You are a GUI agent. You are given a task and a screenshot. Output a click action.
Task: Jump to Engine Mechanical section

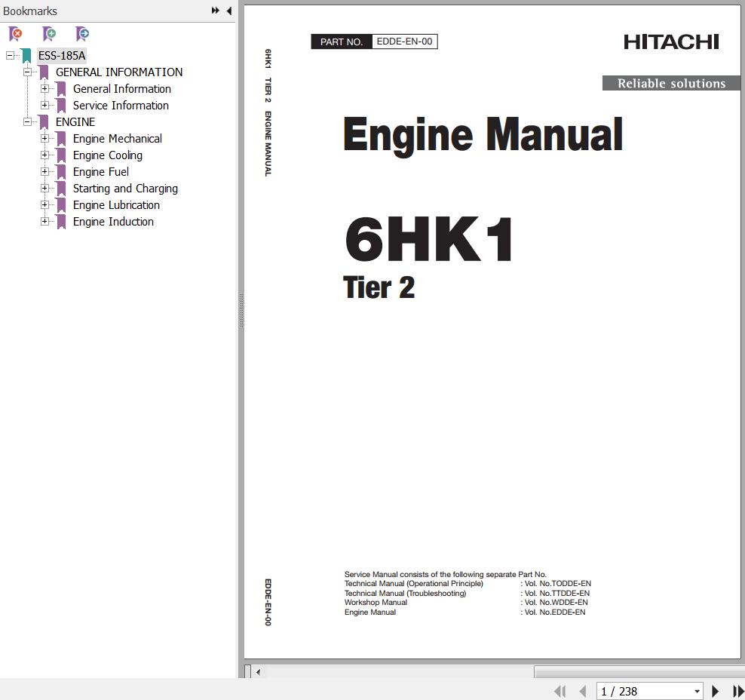click(x=118, y=139)
